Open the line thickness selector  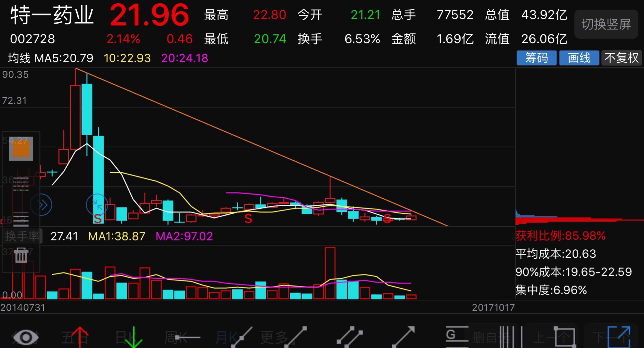(x=21, y=220)
